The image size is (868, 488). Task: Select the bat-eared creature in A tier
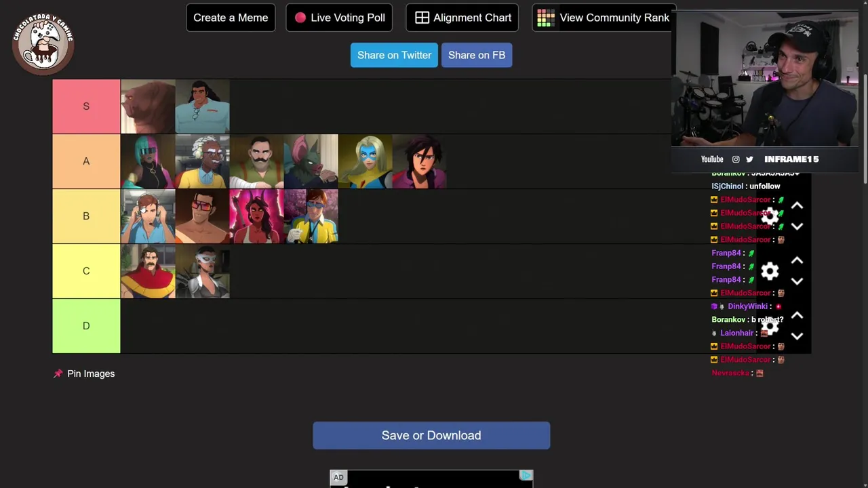point(311,161)
